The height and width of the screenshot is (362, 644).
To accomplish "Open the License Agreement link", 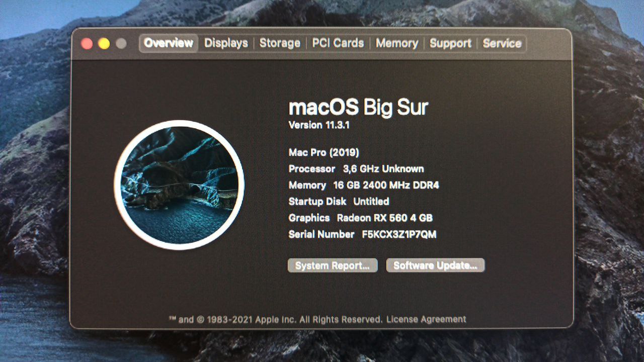I will 426,319.
